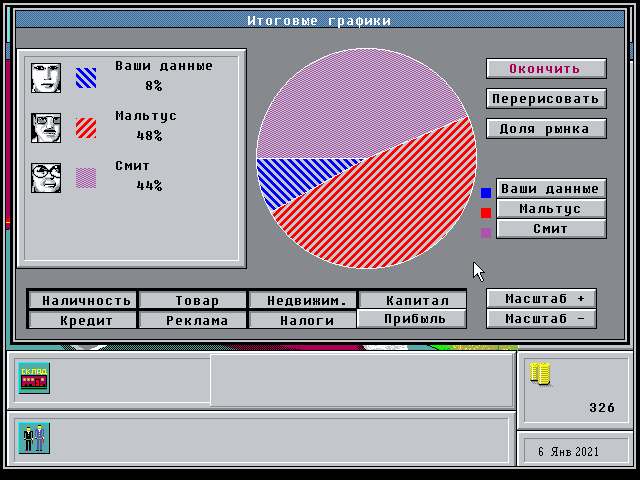Viewport: 640px width, 480px height.
Task: Select the Мальтус portrait face
Action: pos(46,128)
